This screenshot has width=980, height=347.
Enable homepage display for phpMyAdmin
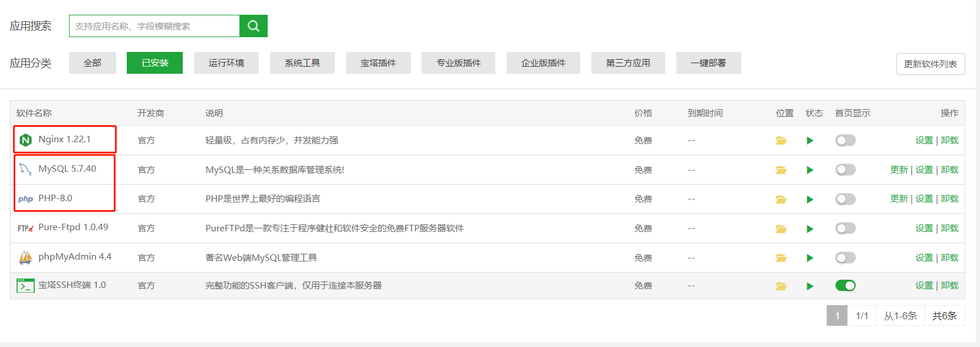[x=846, y=258]
